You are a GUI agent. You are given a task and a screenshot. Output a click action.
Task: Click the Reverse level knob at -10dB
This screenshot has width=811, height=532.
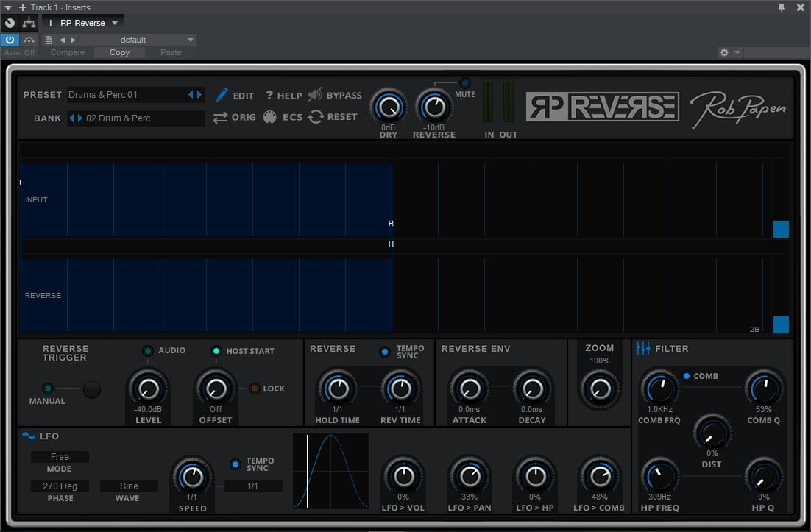(x=434, y=107)
